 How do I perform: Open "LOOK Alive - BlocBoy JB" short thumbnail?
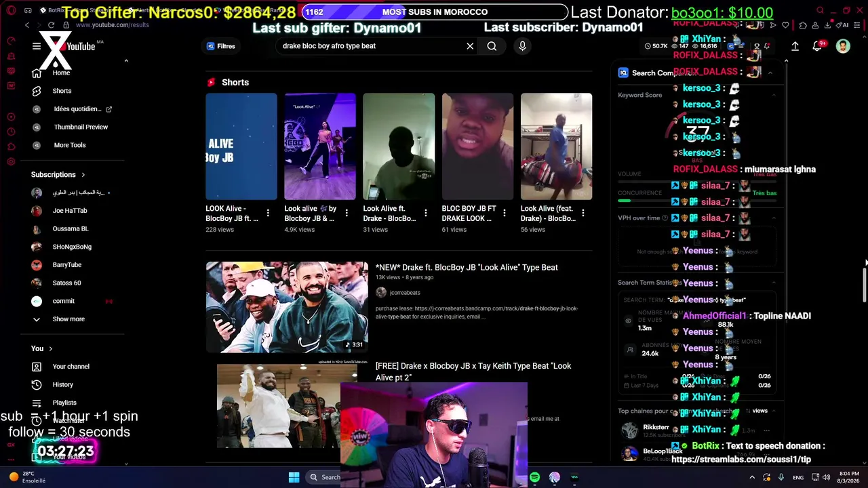(241, 146)
